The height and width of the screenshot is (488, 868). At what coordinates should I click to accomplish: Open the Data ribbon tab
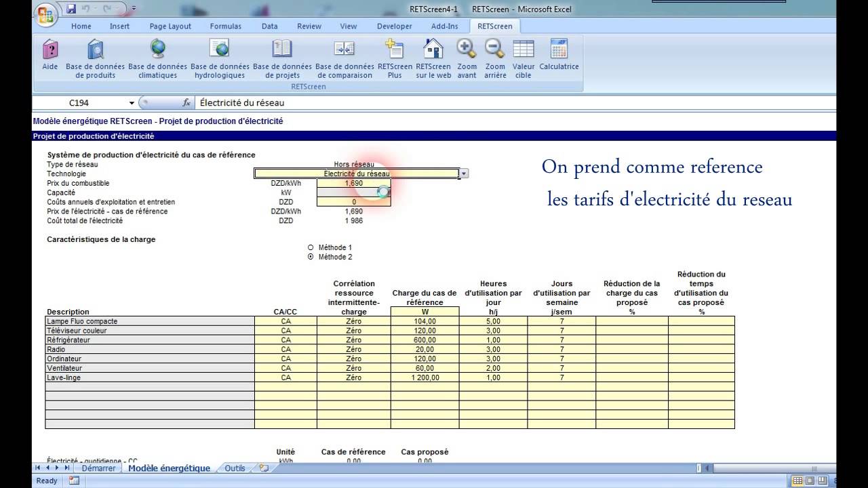(x=270, y=26)
